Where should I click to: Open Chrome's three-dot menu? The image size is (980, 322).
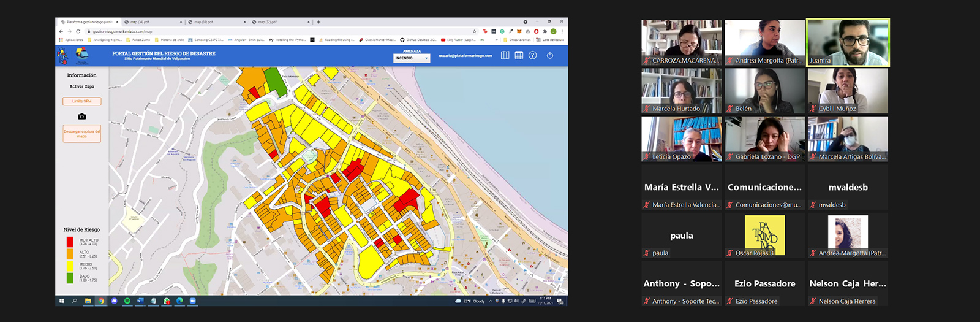(562, 31)
